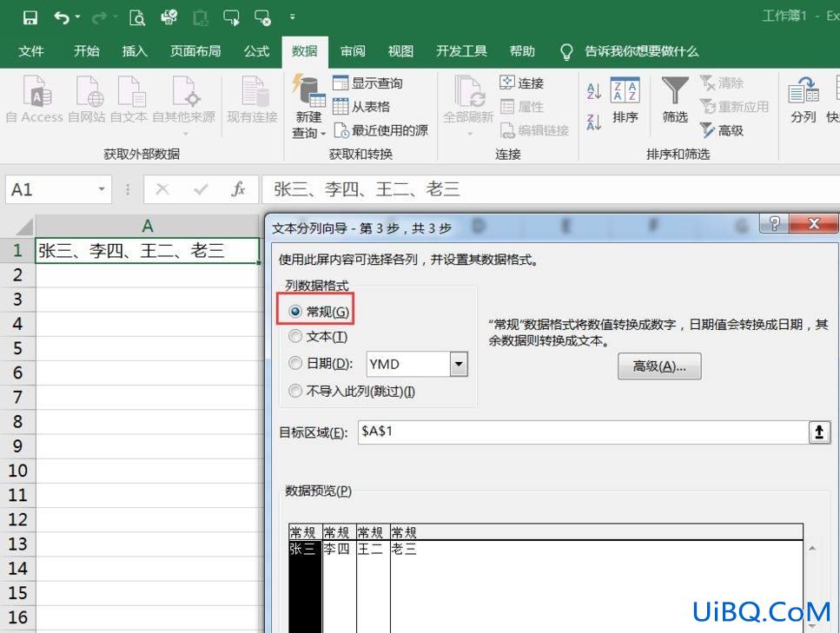Open the 公式 ribbon tab
This screenshot has height=633, width=840.
point(256,51)
